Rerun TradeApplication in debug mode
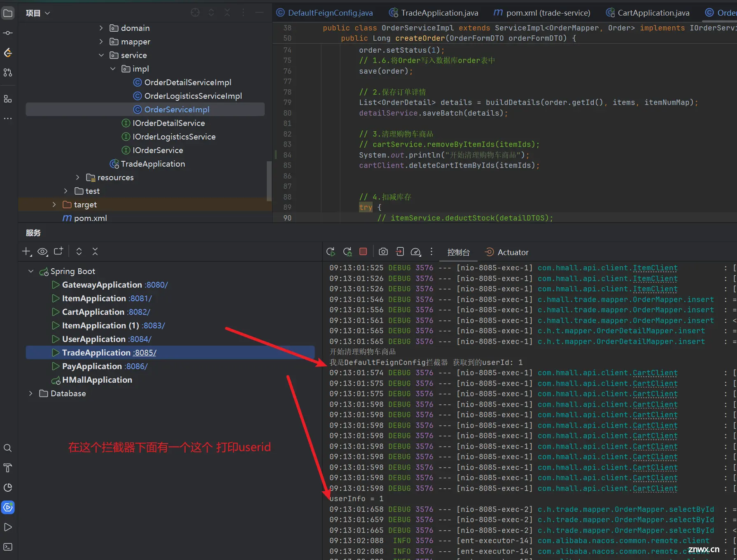The height and width of the screenshot is (560, 737). click(x=348, y=252)
